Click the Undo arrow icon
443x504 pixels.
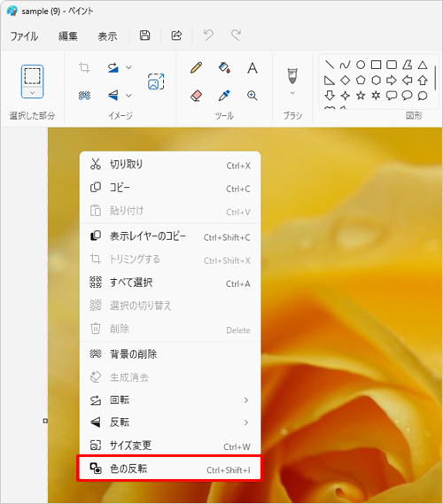[208, 35]
